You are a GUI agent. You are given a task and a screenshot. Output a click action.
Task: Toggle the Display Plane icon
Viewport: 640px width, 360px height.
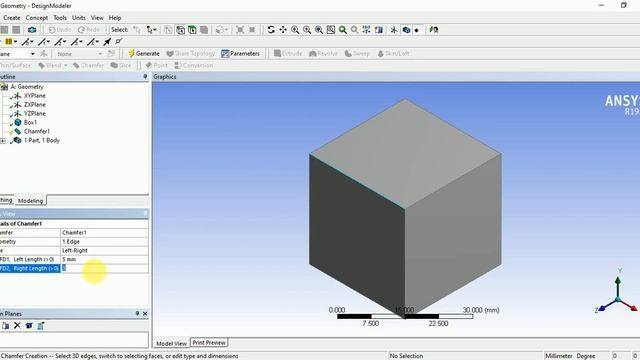click(394, 30)
